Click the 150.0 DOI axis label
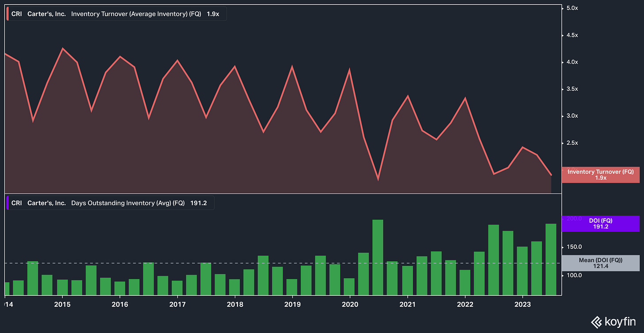The width and height of the screenshot is (644, 333). tap(574, 247)
